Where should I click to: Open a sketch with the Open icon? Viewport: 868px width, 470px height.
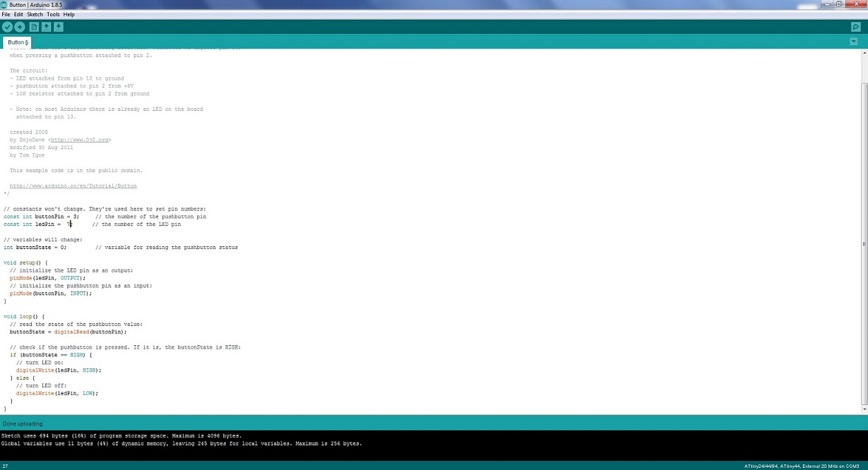(x=46, y=27)
